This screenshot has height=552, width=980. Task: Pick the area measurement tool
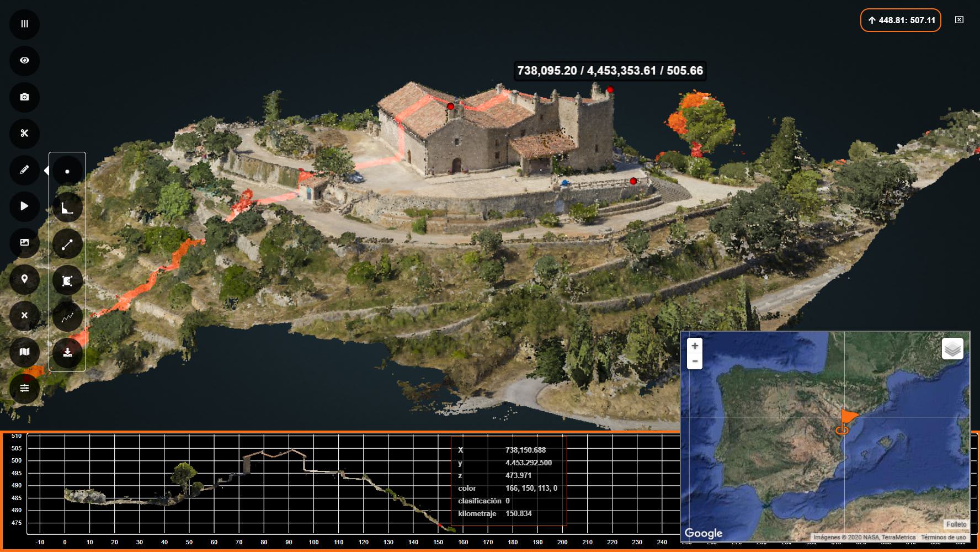(x=67, y=280)
